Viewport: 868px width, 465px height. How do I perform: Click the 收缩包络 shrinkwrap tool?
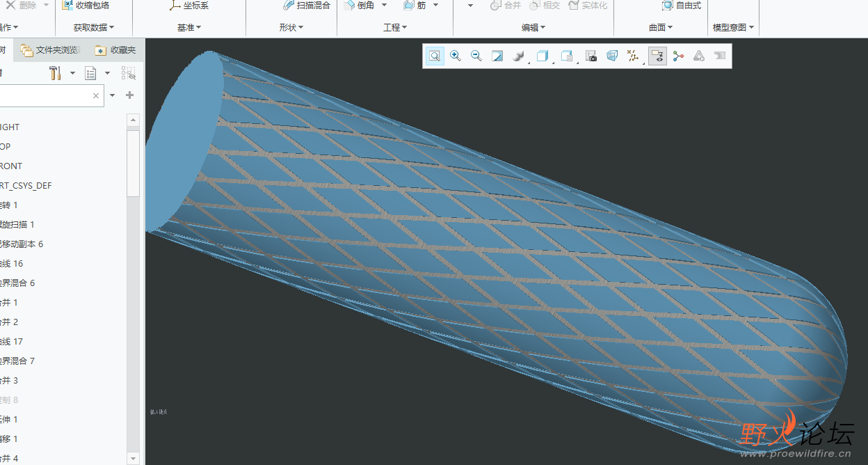pyautogui.click(x=86, y=6)
